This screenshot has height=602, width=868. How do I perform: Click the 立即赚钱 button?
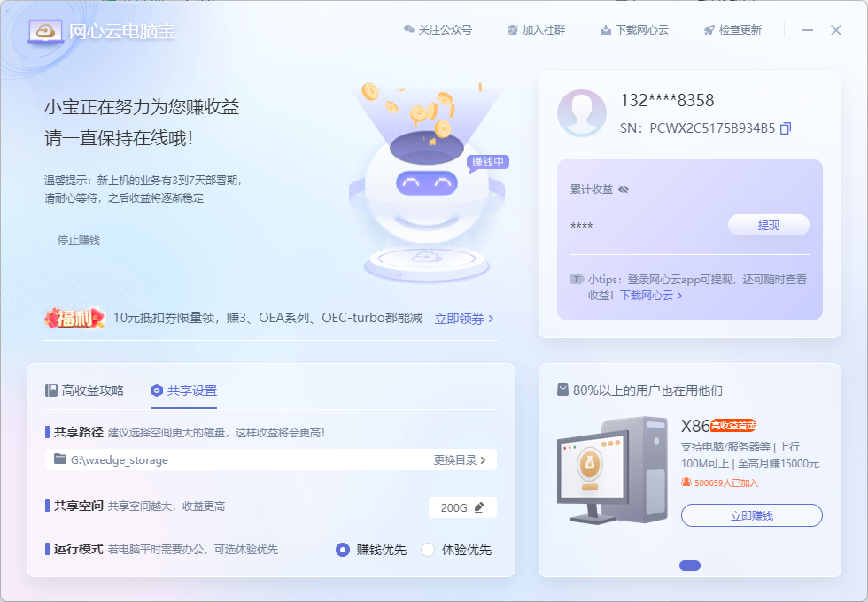pyautogui.click(x=751, y=515)
